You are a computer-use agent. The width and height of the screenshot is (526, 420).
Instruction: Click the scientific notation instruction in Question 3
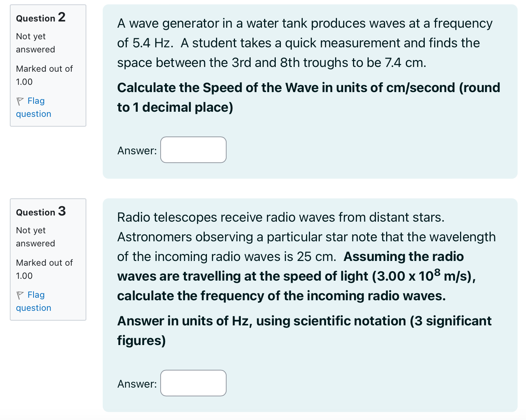coord(304,330)
